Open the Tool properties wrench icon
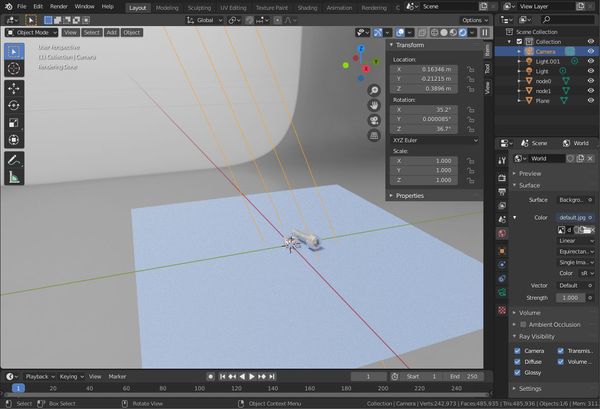This screenshot has width=600, height=409. (x=502, y=160)
